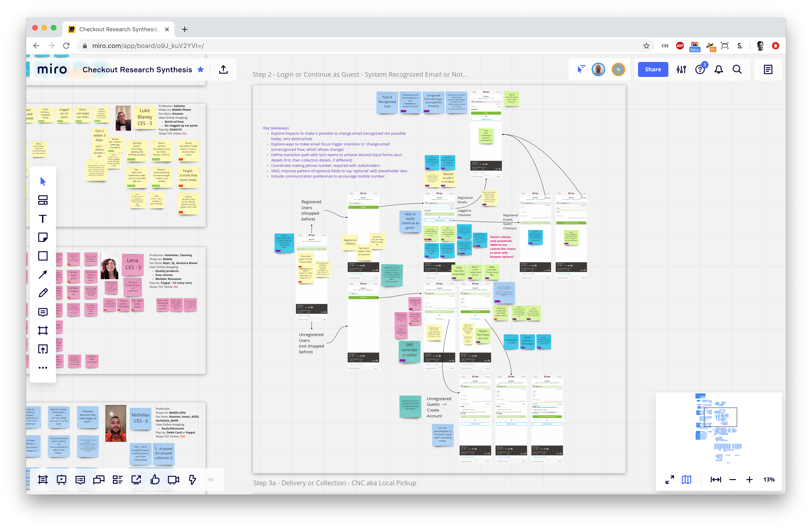Open chat panel in bottom toolbar
812x529 pixels.
(99, 480)
